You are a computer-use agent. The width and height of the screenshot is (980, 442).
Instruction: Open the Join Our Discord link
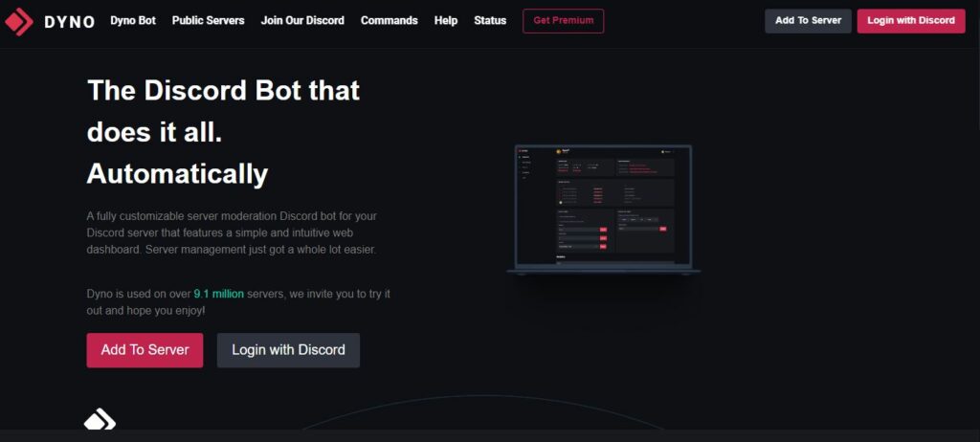(302, 21)
